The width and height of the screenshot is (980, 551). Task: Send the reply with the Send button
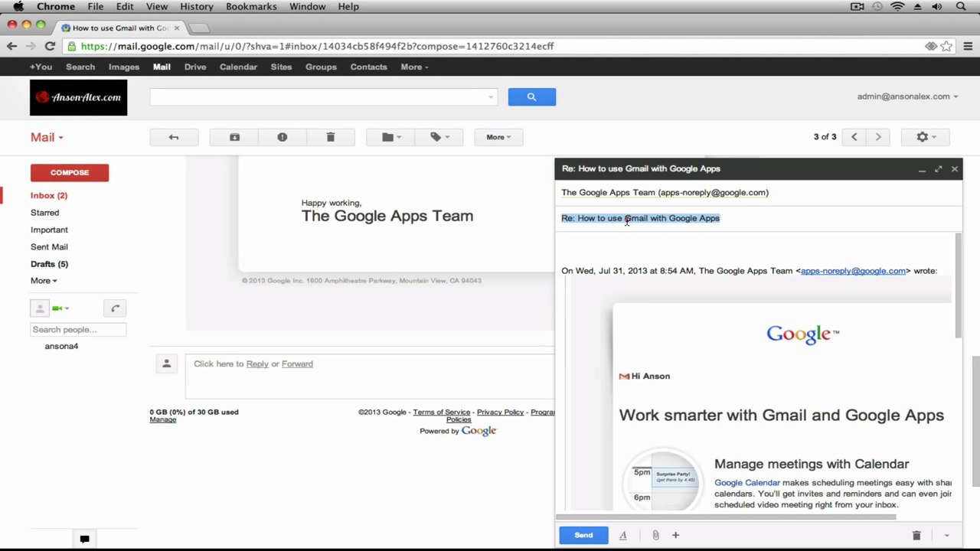(x=583, y=536)
